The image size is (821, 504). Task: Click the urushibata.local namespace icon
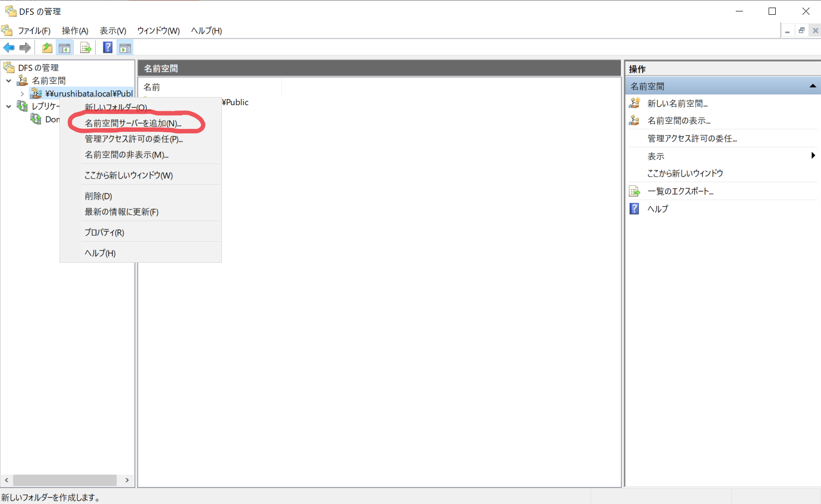pyautogui.click(x=36, y=93)
